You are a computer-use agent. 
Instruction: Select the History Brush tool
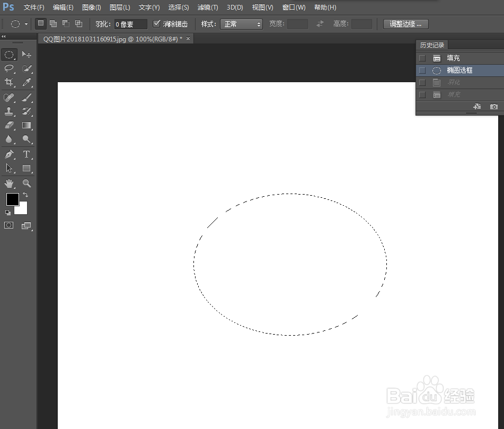click(26, 111)
